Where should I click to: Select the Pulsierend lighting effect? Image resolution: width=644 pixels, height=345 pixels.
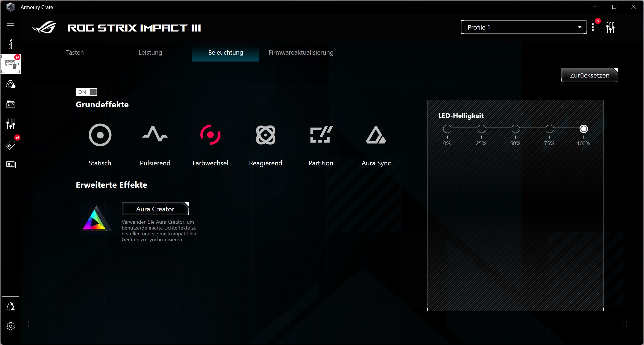(155, 135)
